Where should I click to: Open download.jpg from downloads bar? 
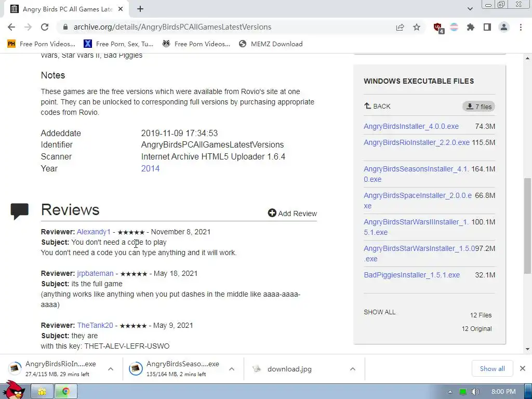[289, 369]
